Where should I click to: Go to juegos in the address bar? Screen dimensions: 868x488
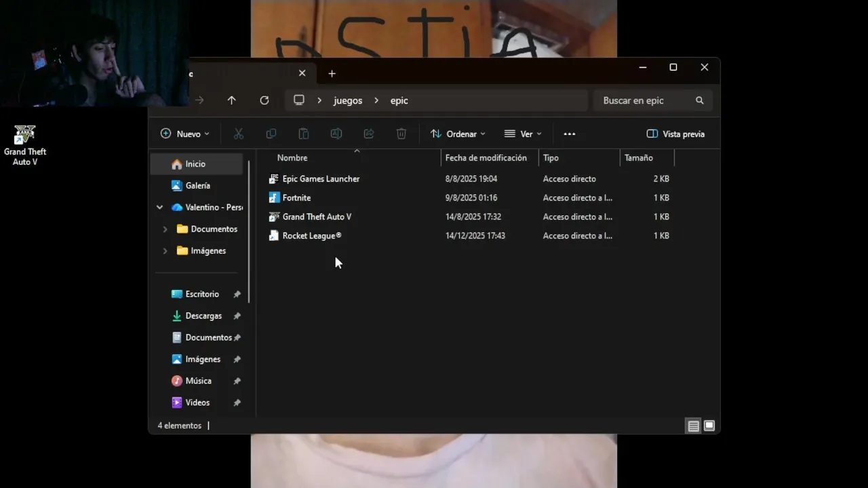pyautogui.click(x=348, y=100)
